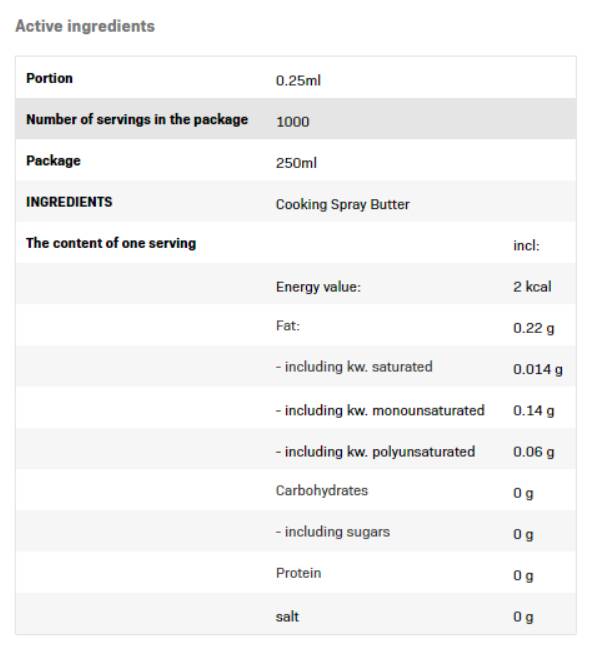Click the incl: column header
Image resolution: width=593 pixels, height=651 pixels.
point(526,245)
